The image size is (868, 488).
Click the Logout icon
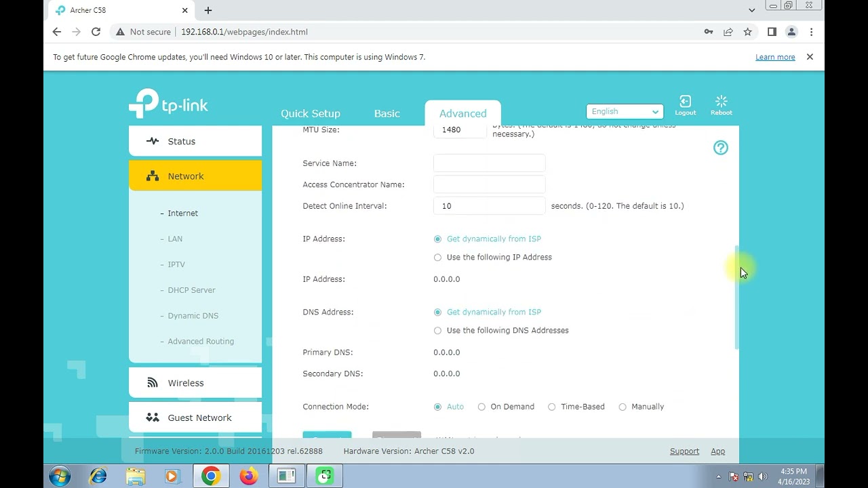tap(685, 101)
